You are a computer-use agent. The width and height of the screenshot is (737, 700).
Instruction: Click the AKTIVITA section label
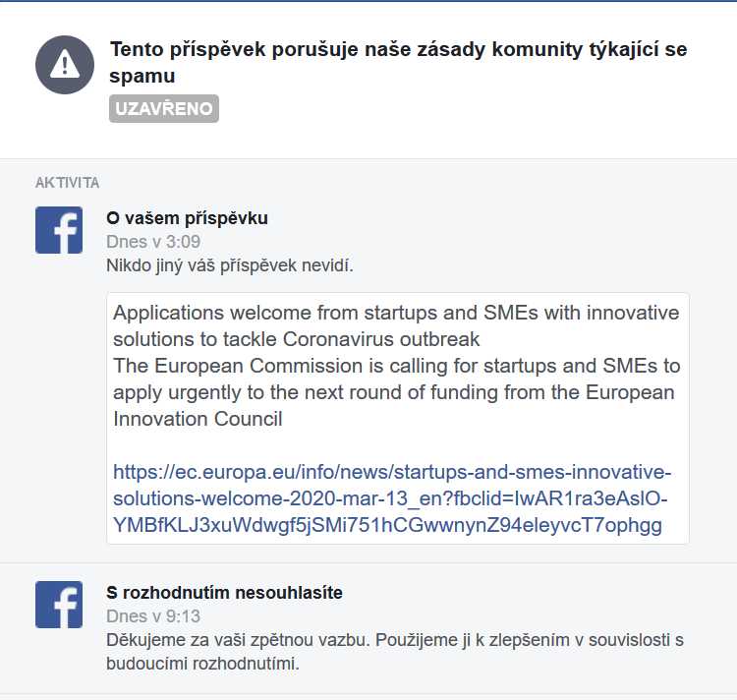67,183
